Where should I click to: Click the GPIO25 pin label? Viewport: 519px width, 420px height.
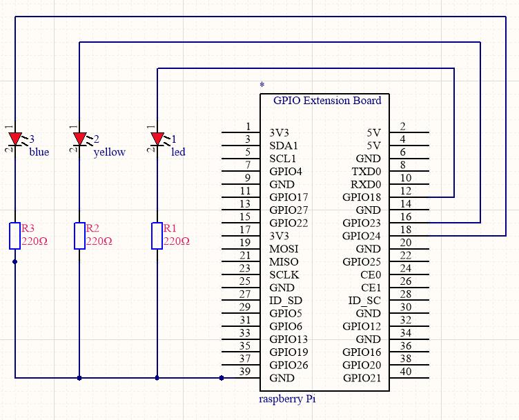[x=362, y=262]
